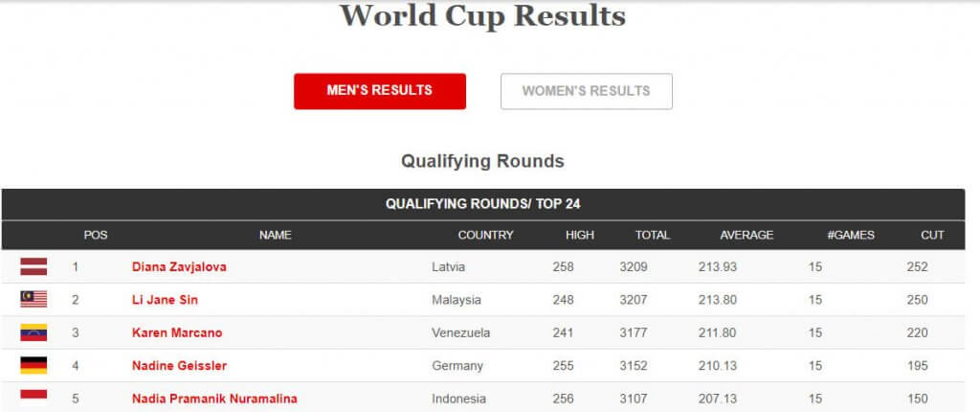Click the Germany flag icon
This screenshot has height=412, width=980.
click(33, 365)
